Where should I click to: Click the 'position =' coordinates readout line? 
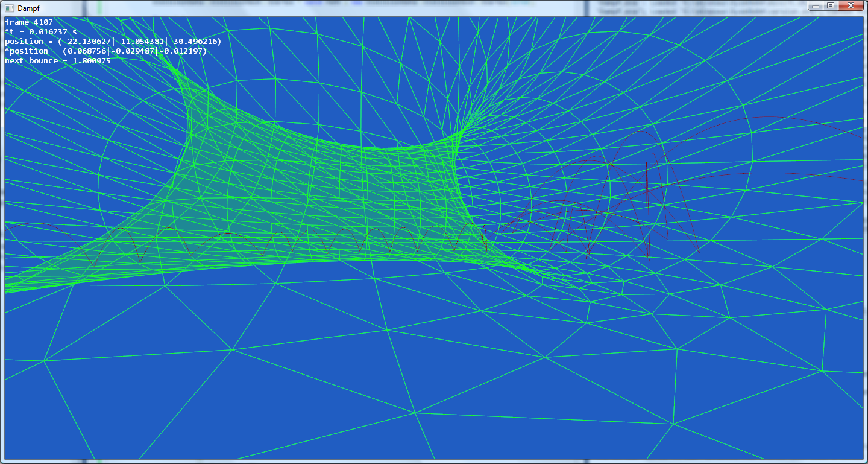(x=113, y=42)
